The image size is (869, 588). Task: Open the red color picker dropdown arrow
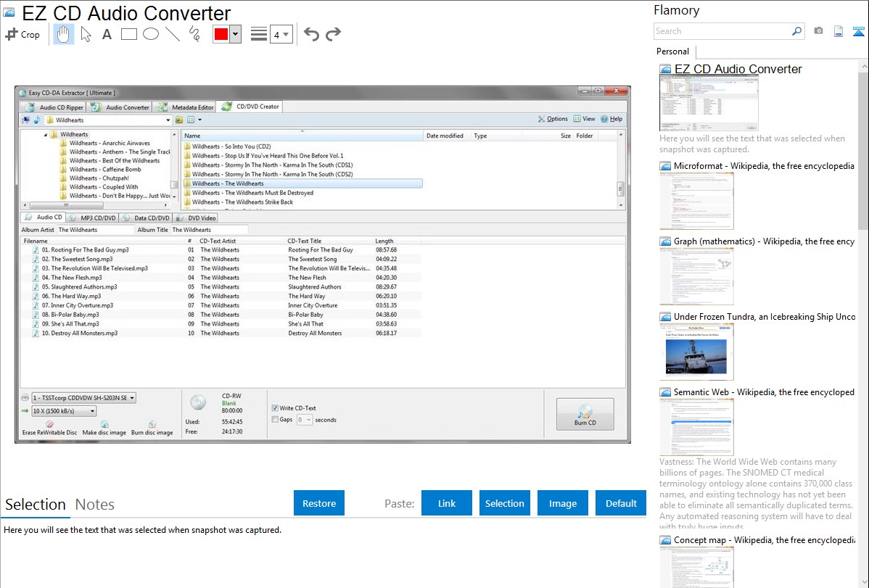[x=235, y=34]
